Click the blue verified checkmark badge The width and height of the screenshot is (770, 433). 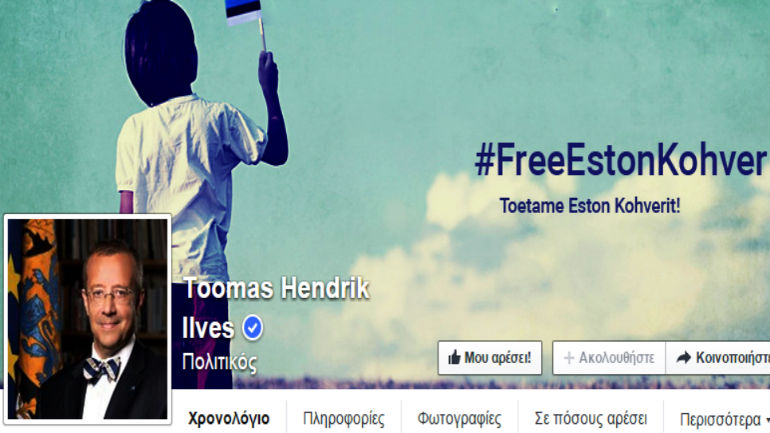252,327
